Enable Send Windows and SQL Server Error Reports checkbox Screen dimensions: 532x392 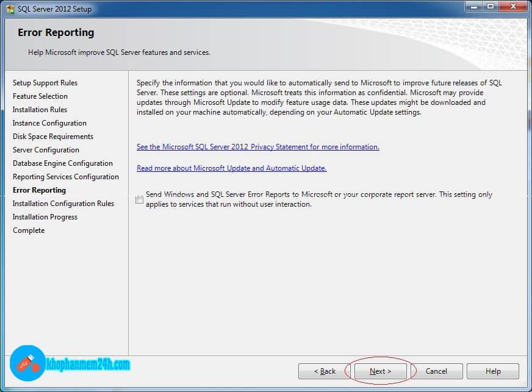pyautogui.click(x=140, y=199)
